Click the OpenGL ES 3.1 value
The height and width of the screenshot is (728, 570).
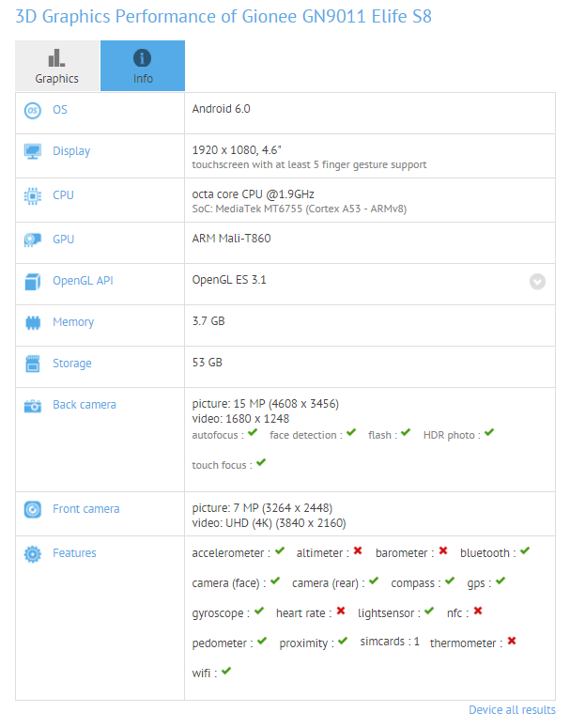[x=229, y=280]
